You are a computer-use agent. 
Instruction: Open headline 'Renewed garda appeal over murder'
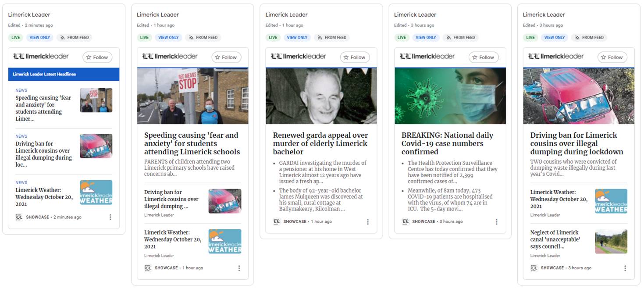coord(320,143)
